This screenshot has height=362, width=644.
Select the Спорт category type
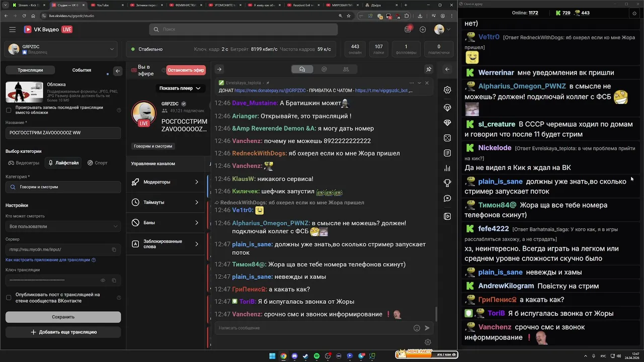coord(98,163)
